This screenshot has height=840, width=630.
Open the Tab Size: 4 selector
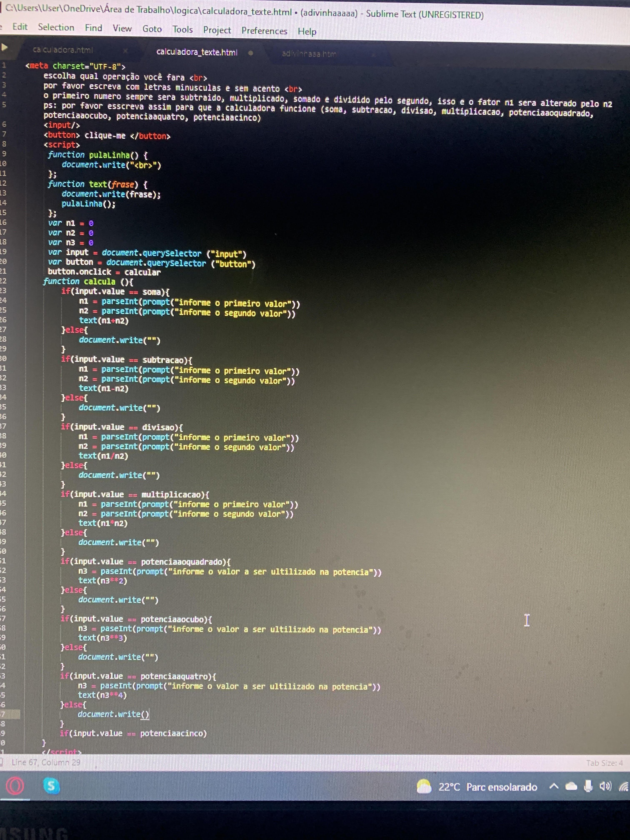click(605, 763)
